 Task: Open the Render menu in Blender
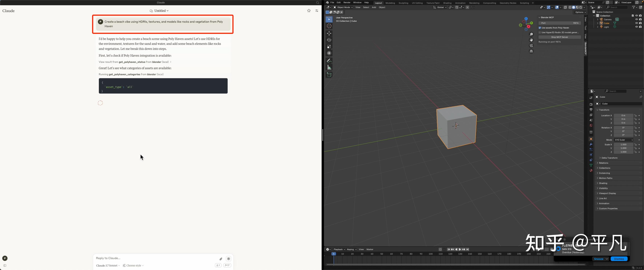(x=347, y=2)
